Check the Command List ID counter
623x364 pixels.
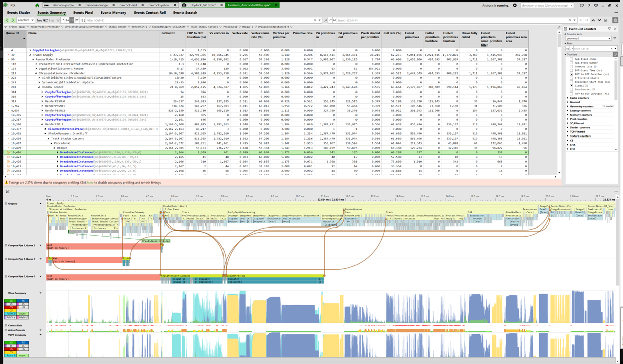pos(571,66)
